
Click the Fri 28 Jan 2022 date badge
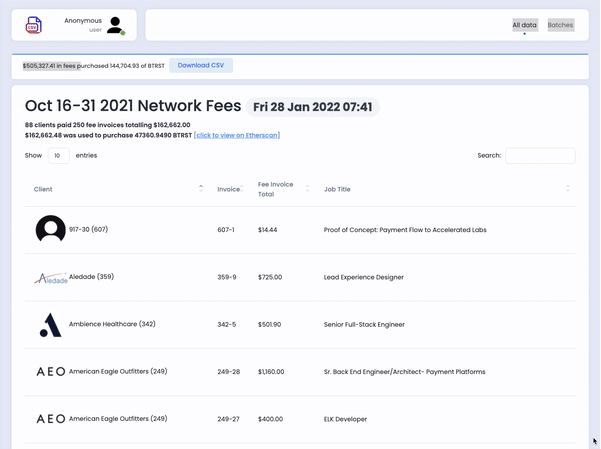click(313, 107)
